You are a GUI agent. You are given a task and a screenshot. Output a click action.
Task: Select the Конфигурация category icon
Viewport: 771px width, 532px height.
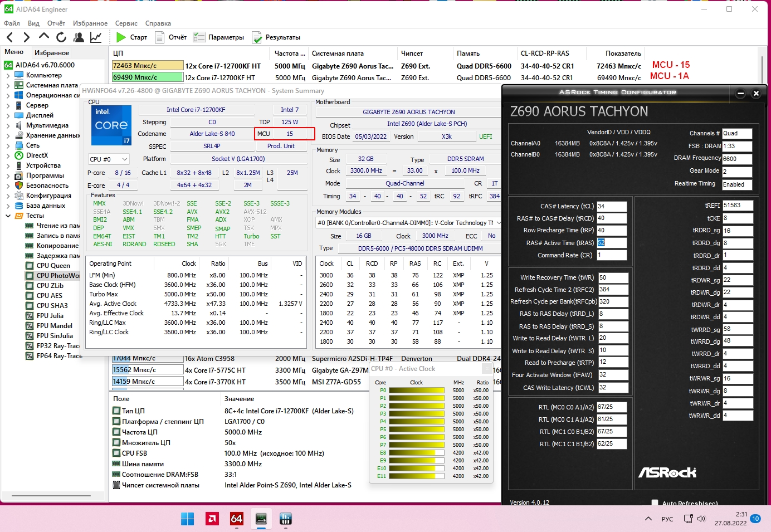coord(19,196)
